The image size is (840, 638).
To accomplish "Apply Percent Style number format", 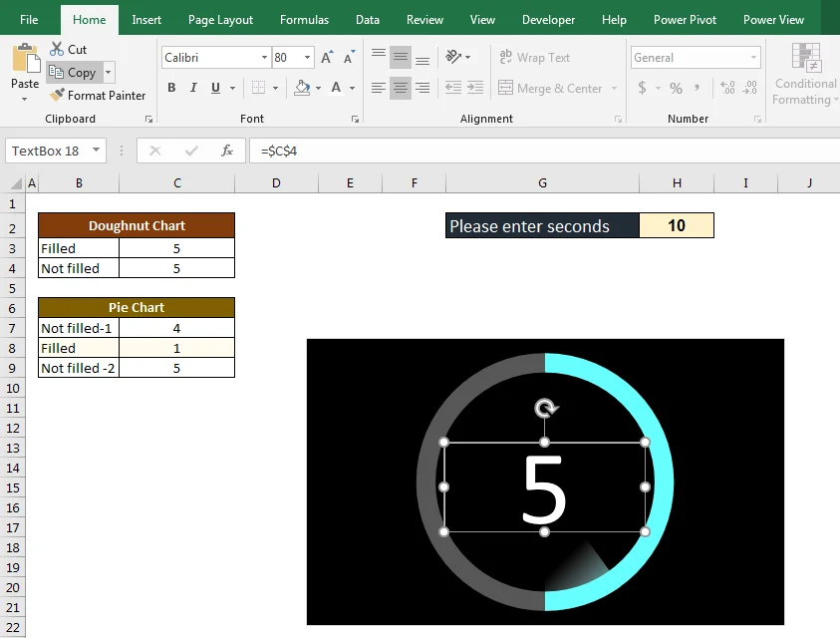I will (676, 88).
